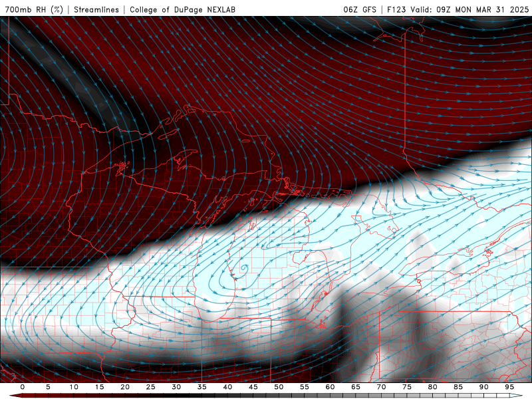Click the "50" color scale label
532x399 pixels.
pos(279,387)
